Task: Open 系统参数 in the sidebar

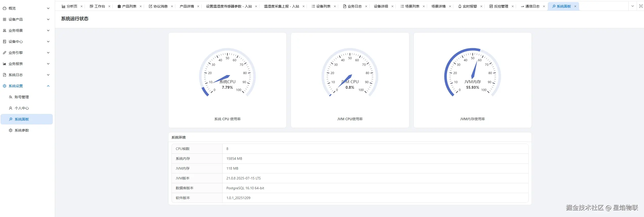Action: click(27, 130)
